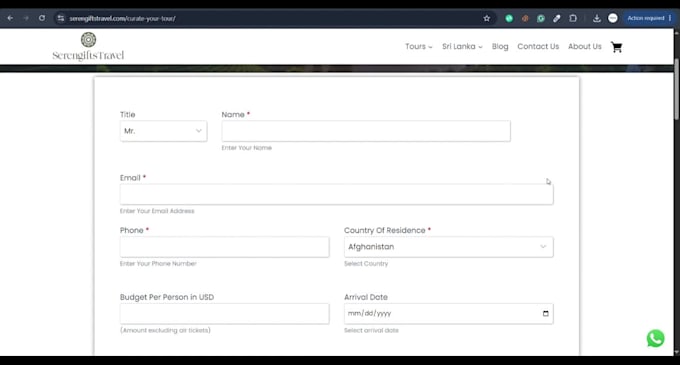Click the page vertical scrollbar thumb
The height and width of the screenshot is (365, 680).
pos(677,89)
